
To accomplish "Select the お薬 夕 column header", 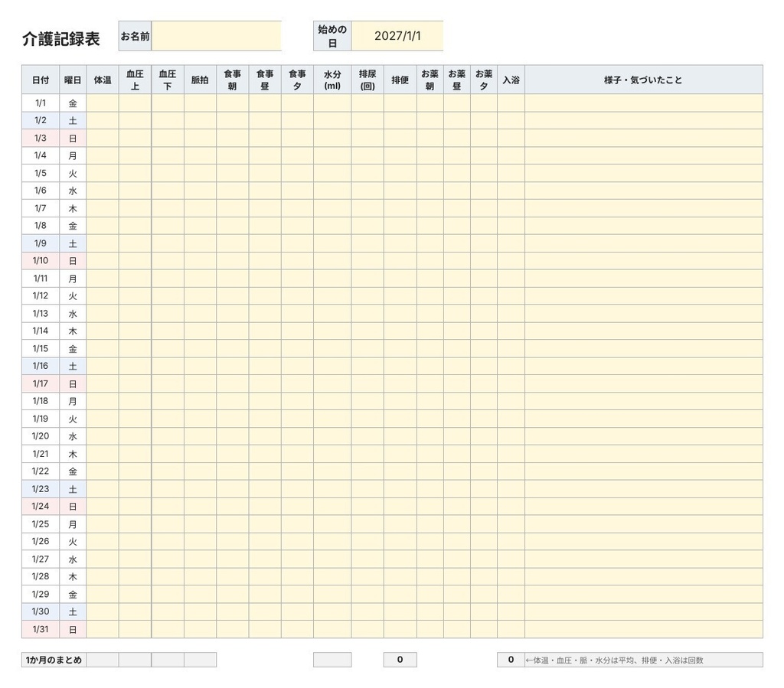I will (484, 80).
